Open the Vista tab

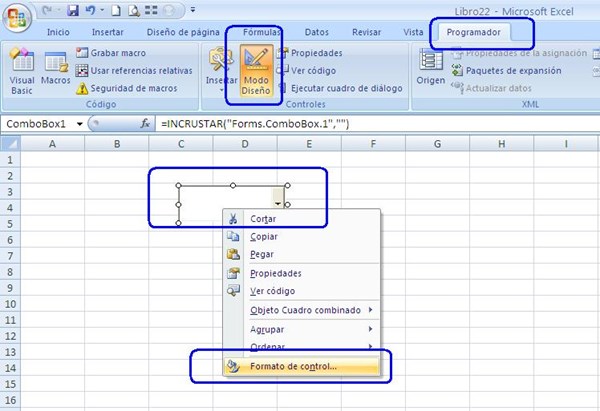pos(413,32)
